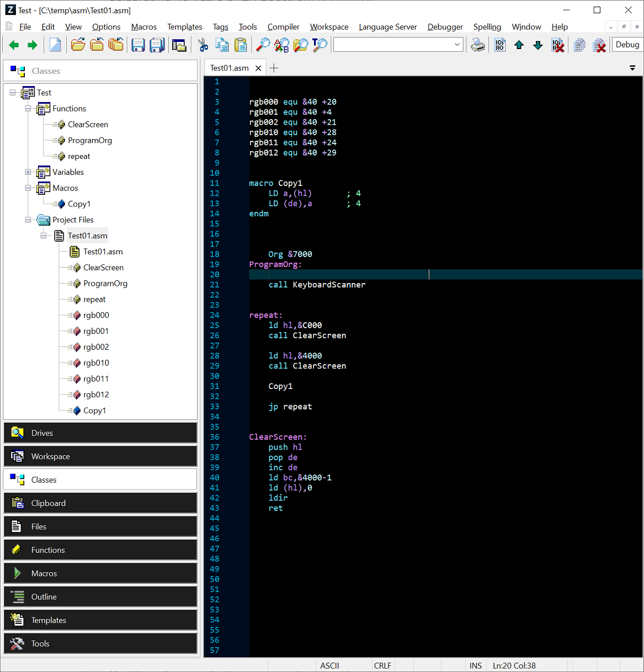
Task: Open the toolbar search combo box dropdown
Action: (x=457, y=45)
